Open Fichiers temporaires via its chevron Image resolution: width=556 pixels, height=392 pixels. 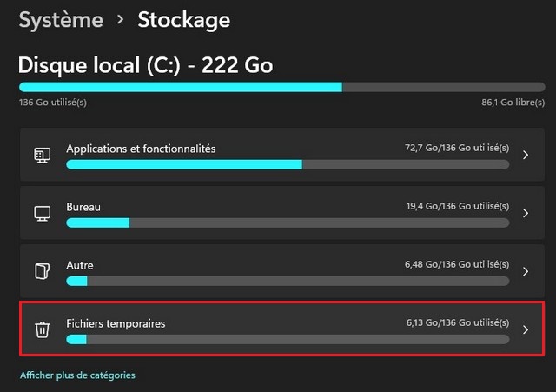pos(526,329)
